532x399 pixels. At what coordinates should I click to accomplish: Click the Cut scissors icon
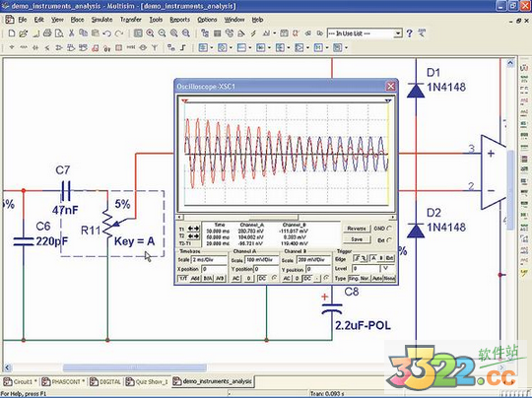(x=71, y=33)
